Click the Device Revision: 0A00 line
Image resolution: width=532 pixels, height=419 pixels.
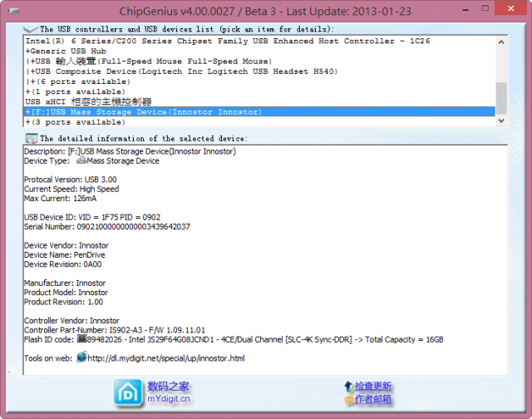(x=63, y=264)
